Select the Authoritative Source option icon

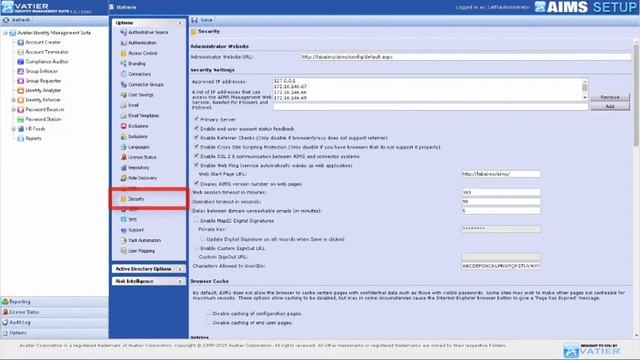coord(123,32)
